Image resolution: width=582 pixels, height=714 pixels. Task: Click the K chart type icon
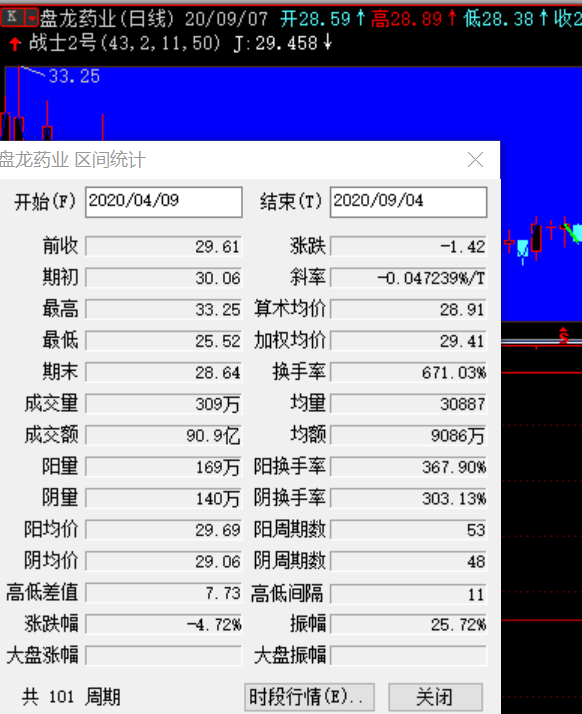coord(13,17)
